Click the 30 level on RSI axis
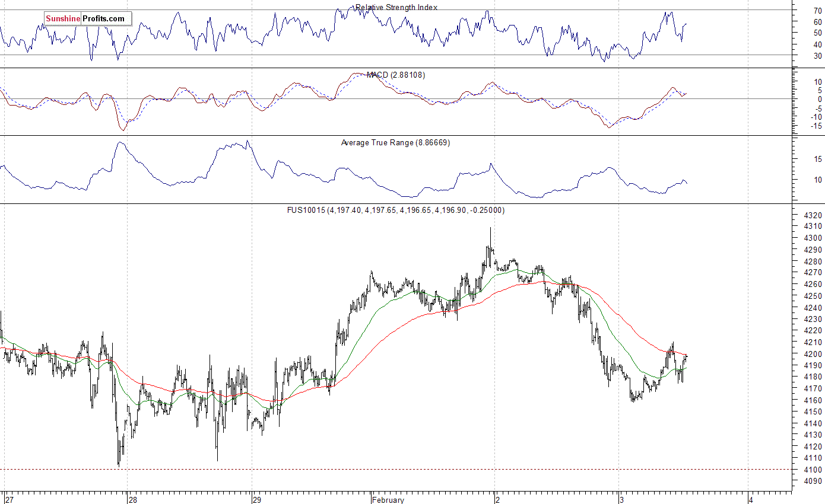 click(818, 56)
